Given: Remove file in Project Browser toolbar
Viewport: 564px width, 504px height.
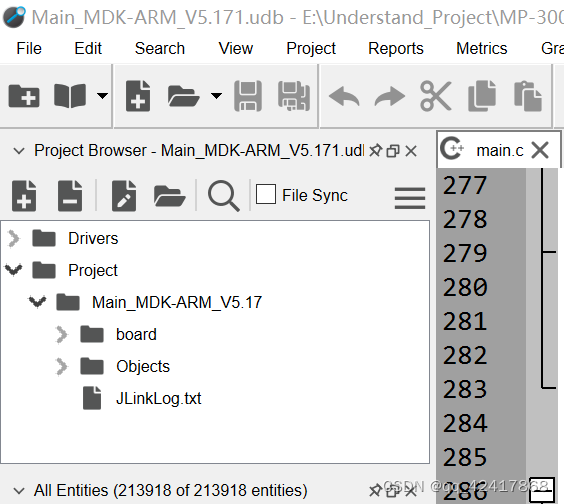Looking at the screenshot, I should [70, 196].
